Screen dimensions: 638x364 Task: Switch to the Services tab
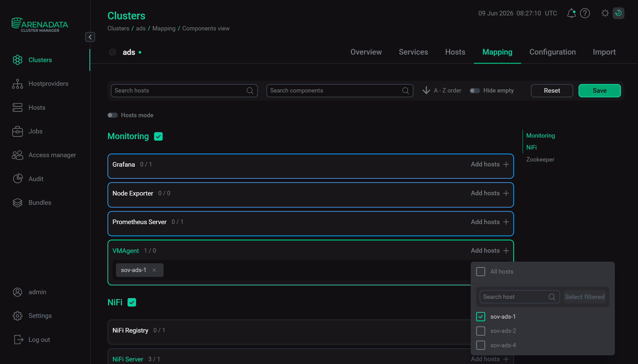click(x=413, y=52)
